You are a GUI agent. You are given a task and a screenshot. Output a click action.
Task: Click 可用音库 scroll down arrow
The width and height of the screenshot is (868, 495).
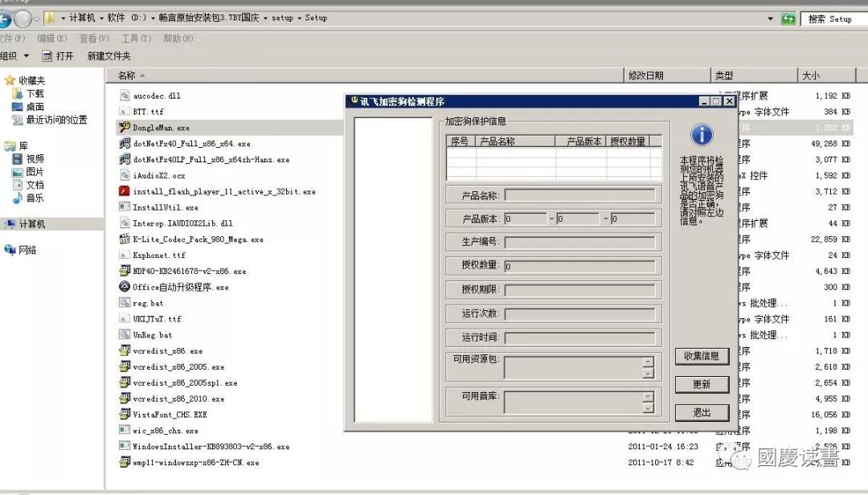tap(649, 408)
